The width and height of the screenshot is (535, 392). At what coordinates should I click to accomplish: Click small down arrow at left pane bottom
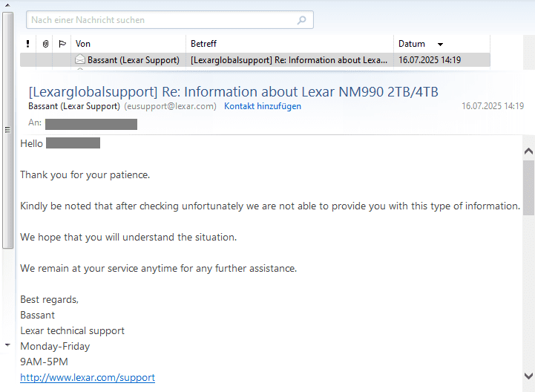7,345
